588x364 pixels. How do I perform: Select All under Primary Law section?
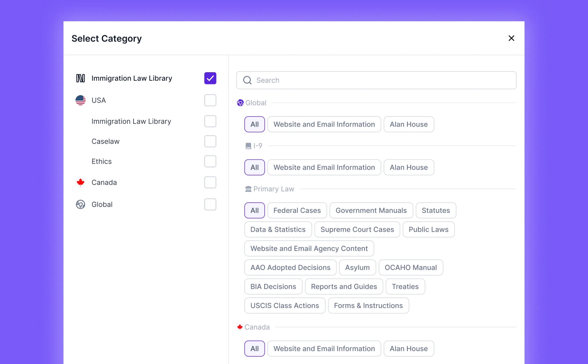coord(254,210)
